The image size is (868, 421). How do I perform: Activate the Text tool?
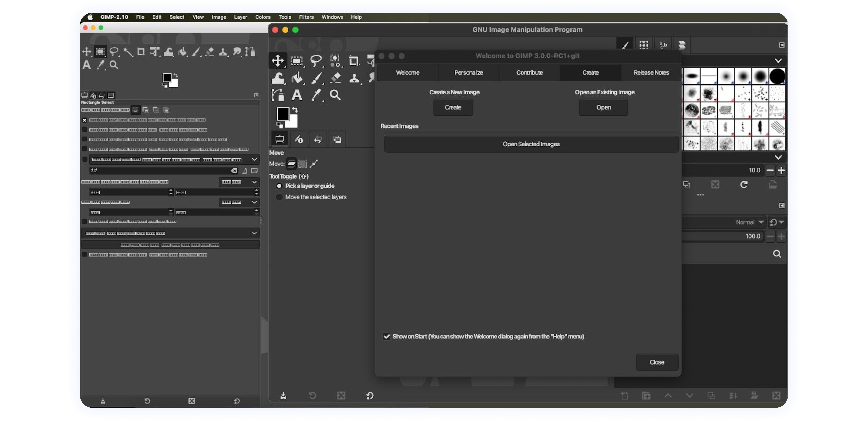coord(297,95)
